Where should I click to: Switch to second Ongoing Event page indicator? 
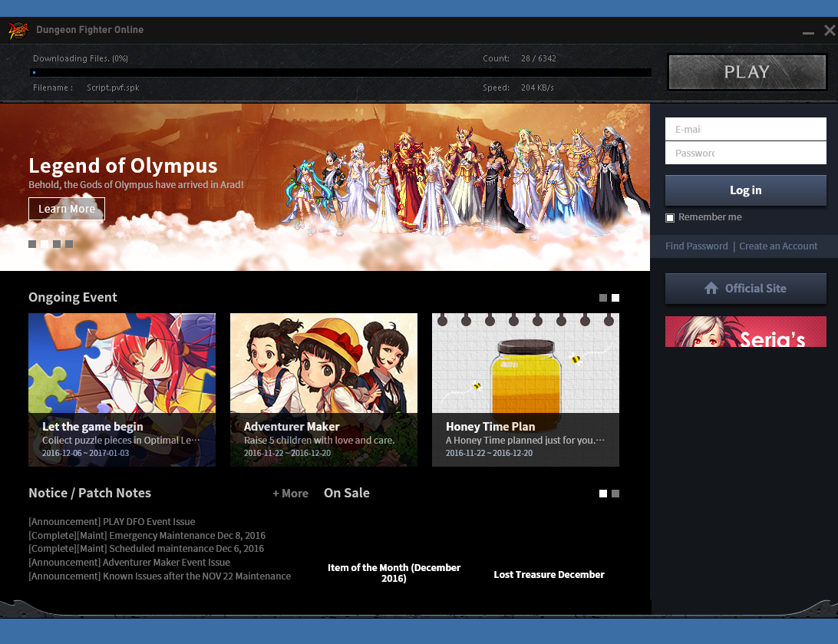pyautogui.click(x=615, y=298)
